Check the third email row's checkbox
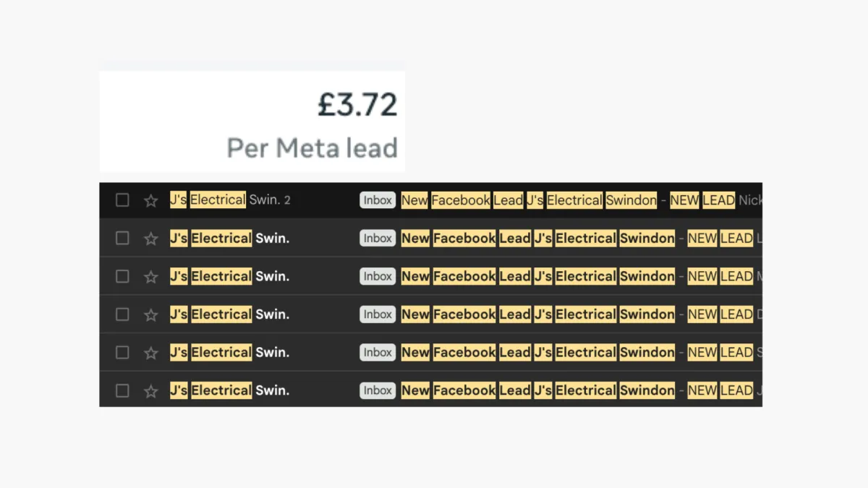 point(122,276)
